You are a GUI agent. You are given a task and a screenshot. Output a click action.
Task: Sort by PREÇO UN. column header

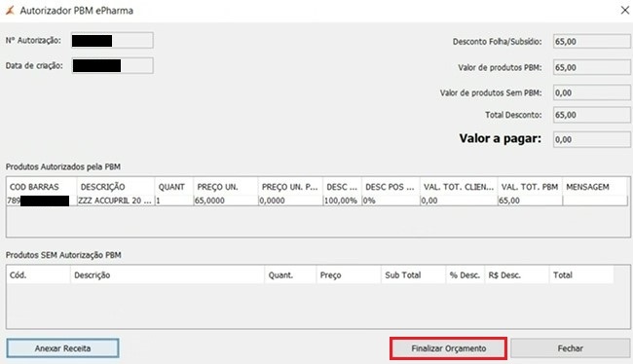click(x=226, y=187)
